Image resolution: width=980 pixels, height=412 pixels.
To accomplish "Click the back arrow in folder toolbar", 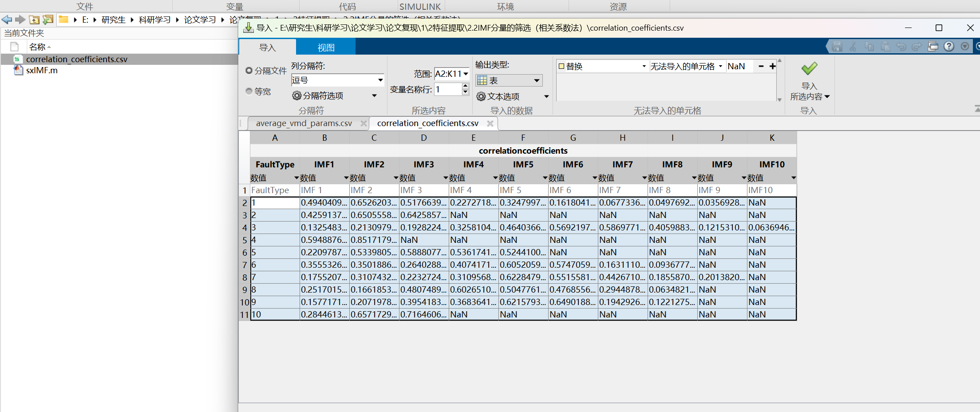I will click(x=7, y=20).
